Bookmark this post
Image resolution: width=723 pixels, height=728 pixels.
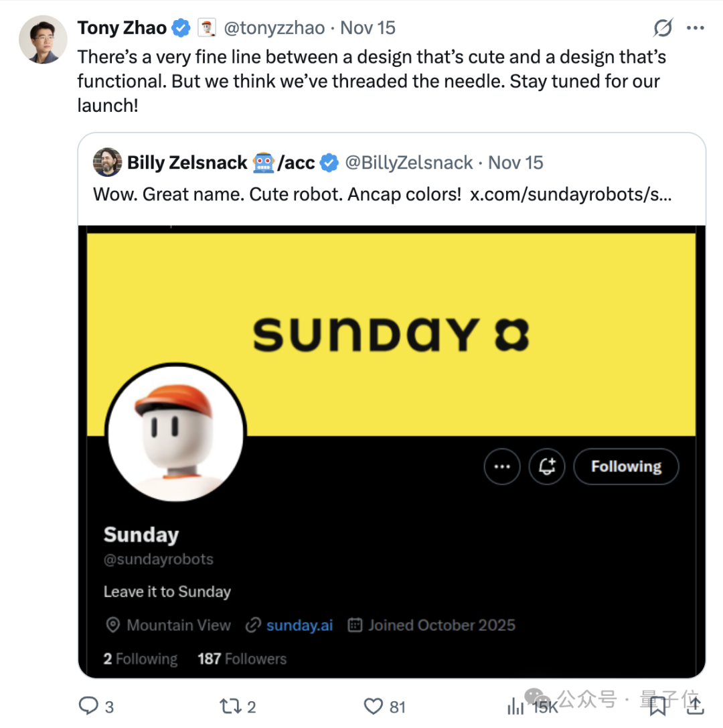point(657,705)
